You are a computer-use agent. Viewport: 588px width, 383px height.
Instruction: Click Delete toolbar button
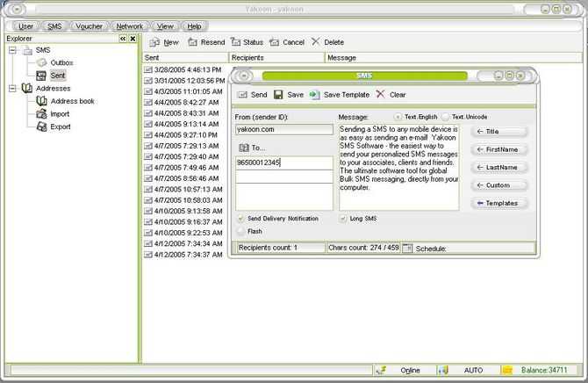[x=327, y=42]
